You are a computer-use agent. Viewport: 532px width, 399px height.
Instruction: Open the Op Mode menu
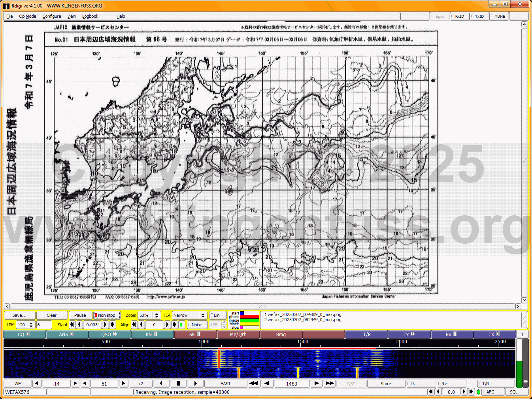tap(28, 16)
